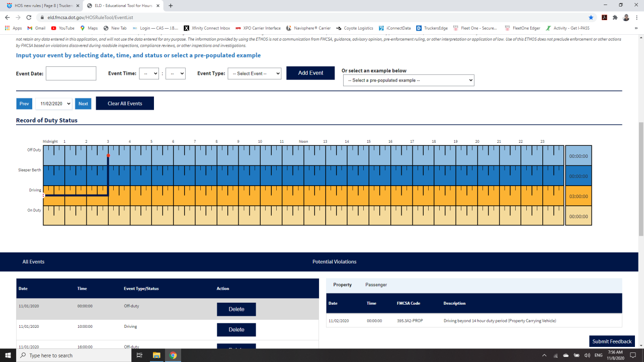Viewport: 644px width, 362px height.
Task: Open the Chrome profile avatar
Action: (x=626, y=17)
